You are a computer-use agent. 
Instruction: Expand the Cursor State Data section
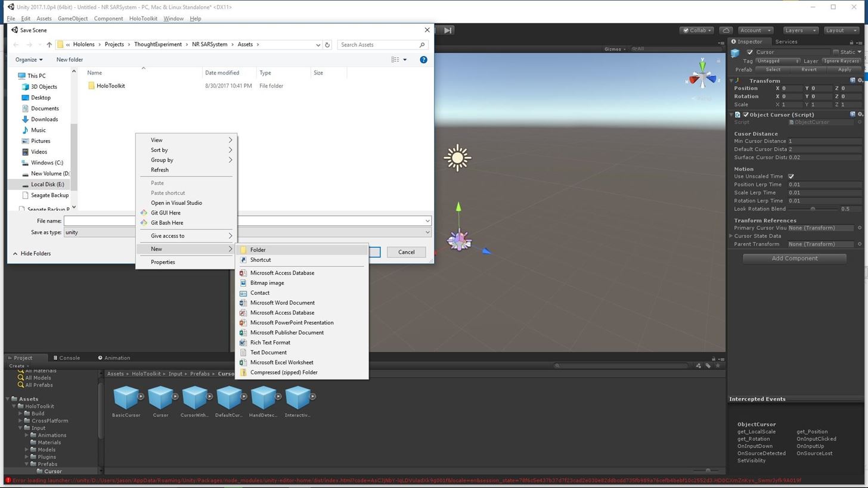click(x=731, y=236)
